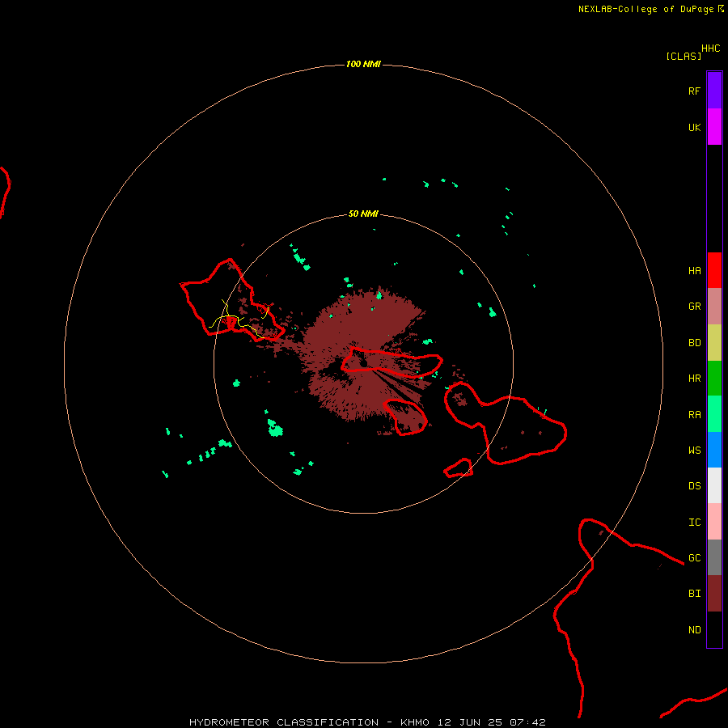The height and width of the screenshot is (728, 728).
Task: Click the "[CLAS]" units label
Action: 684,56
